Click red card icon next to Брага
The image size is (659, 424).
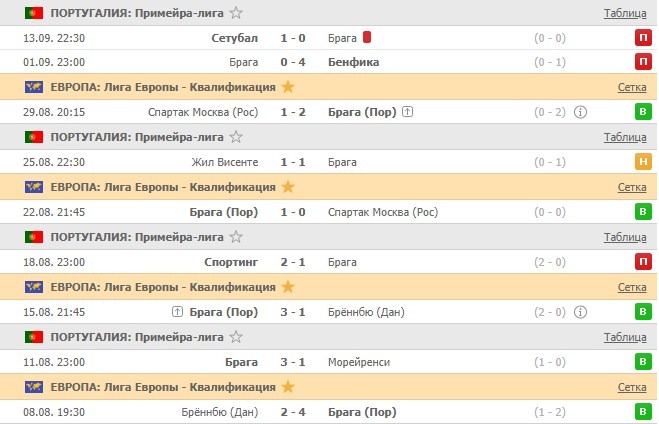point(367,38)
